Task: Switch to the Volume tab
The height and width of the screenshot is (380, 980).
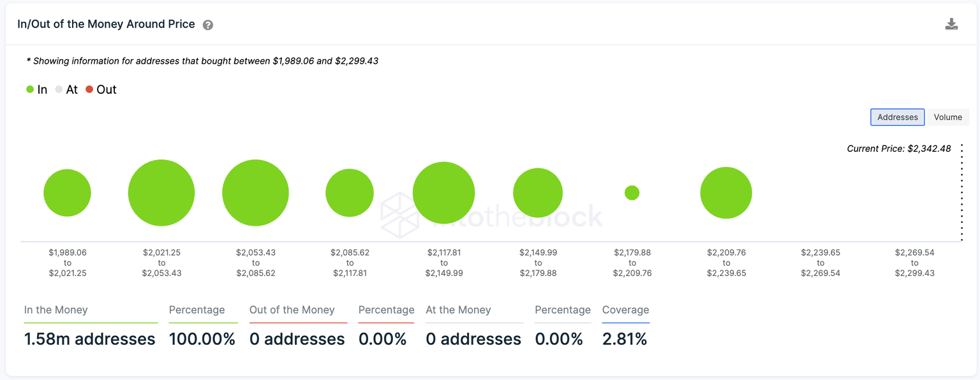Action: 947,117
